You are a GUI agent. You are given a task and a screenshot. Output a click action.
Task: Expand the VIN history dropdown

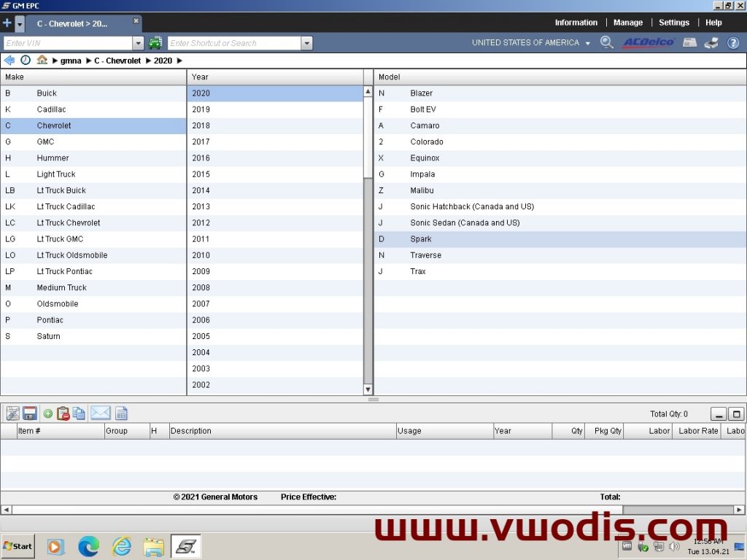click(x=138, y=43)
